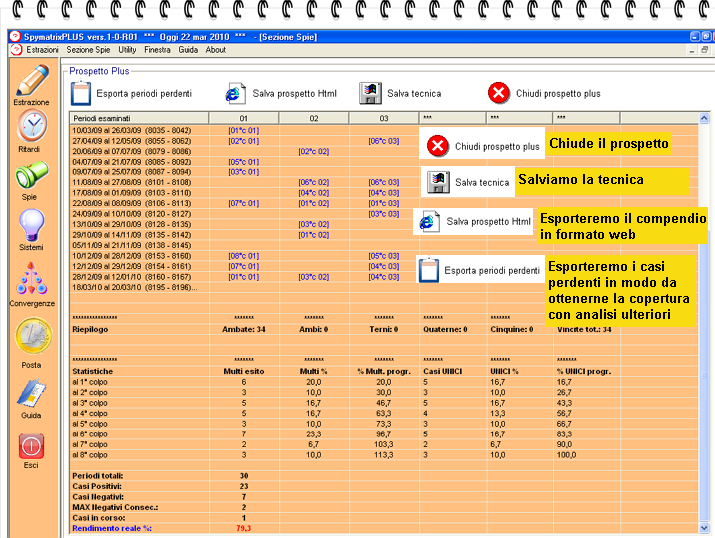
Task: Click the Ambi: 0 summary cell
Action: [x=314, y=329]
